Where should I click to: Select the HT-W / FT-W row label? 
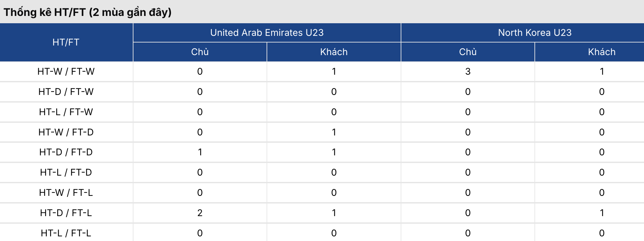pyautogui.click(x=66, y=71)
